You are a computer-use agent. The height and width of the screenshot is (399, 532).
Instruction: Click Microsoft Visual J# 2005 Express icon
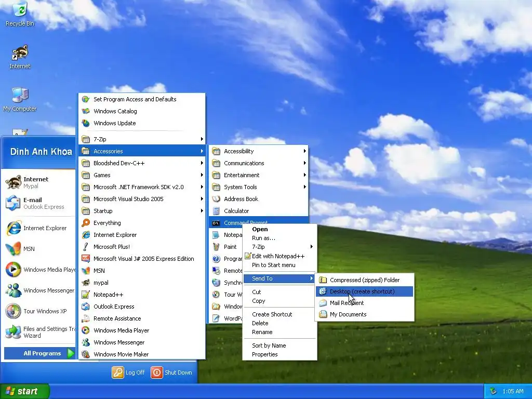(x=86, y=259)
